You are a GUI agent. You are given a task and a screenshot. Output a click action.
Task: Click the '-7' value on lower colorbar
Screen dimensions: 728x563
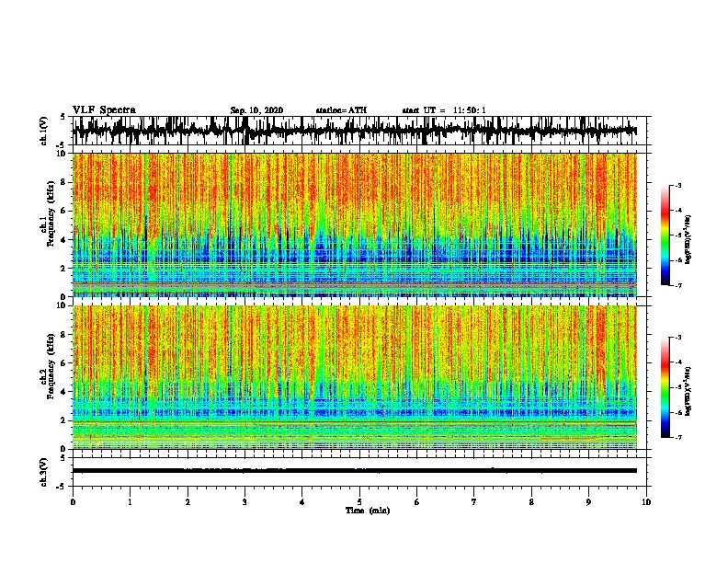pos(677,437)
